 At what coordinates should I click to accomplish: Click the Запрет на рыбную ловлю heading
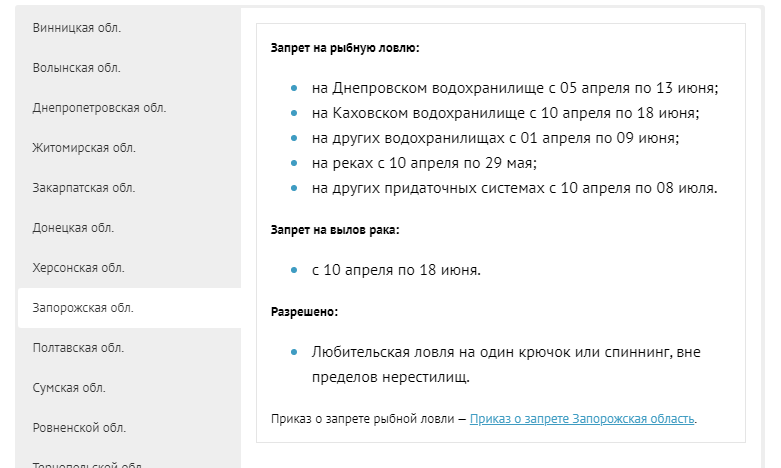tap(345, 48)
